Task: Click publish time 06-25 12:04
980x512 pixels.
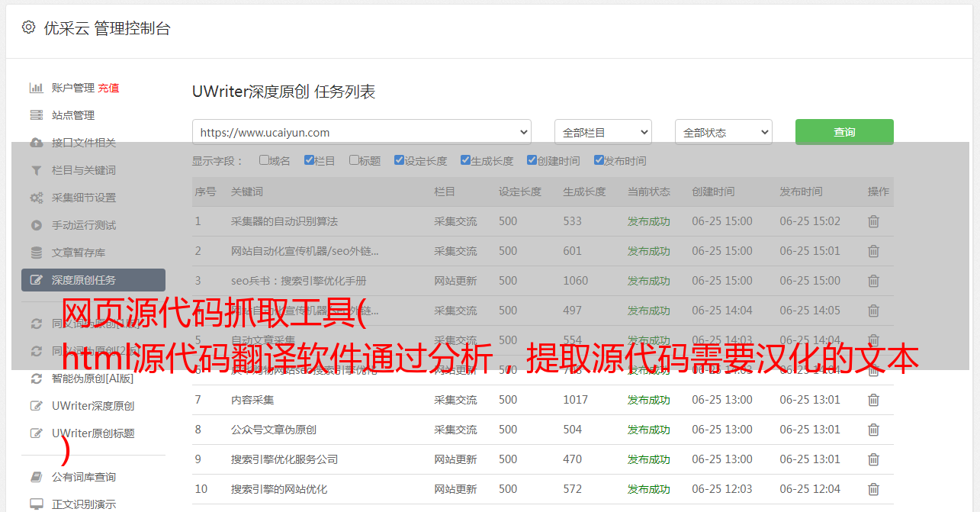Action: click(x=810, y=489)
